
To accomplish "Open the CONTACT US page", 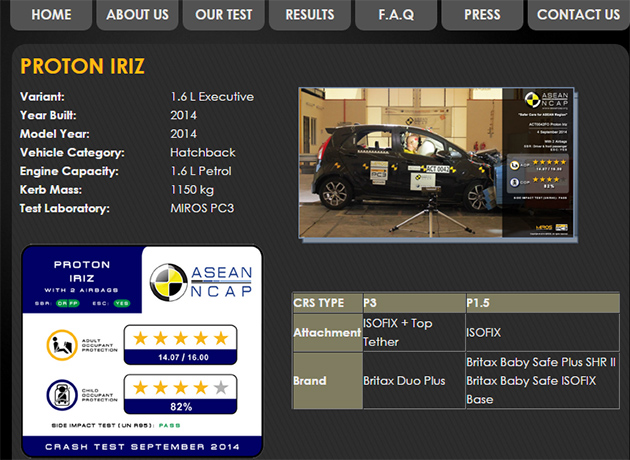I will pos(578,15).
